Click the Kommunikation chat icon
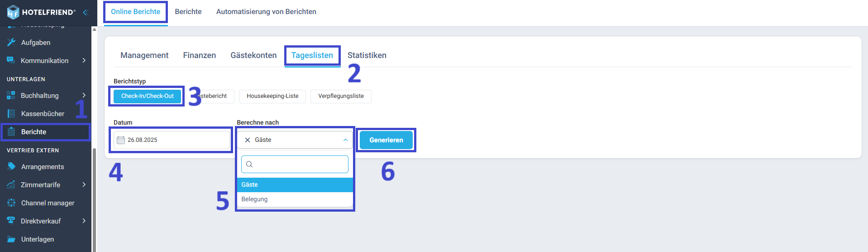This screenshot has width=868, height=252. tap(11, 60)
